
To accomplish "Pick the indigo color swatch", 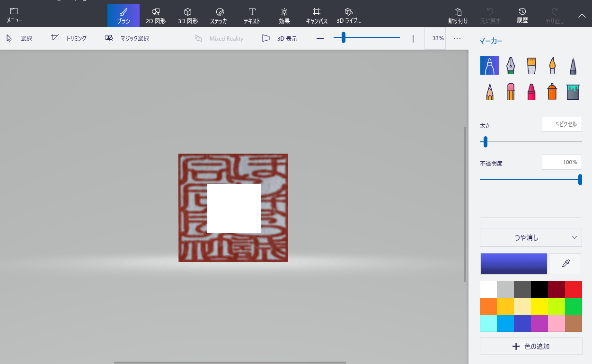I will point(522,323).
